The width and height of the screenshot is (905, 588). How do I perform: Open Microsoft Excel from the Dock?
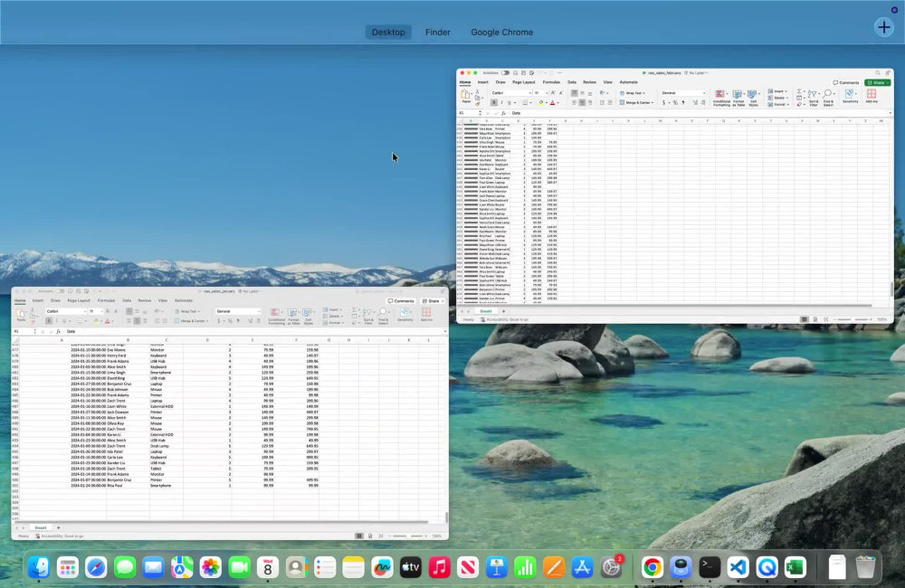click(x=795, y=568)
